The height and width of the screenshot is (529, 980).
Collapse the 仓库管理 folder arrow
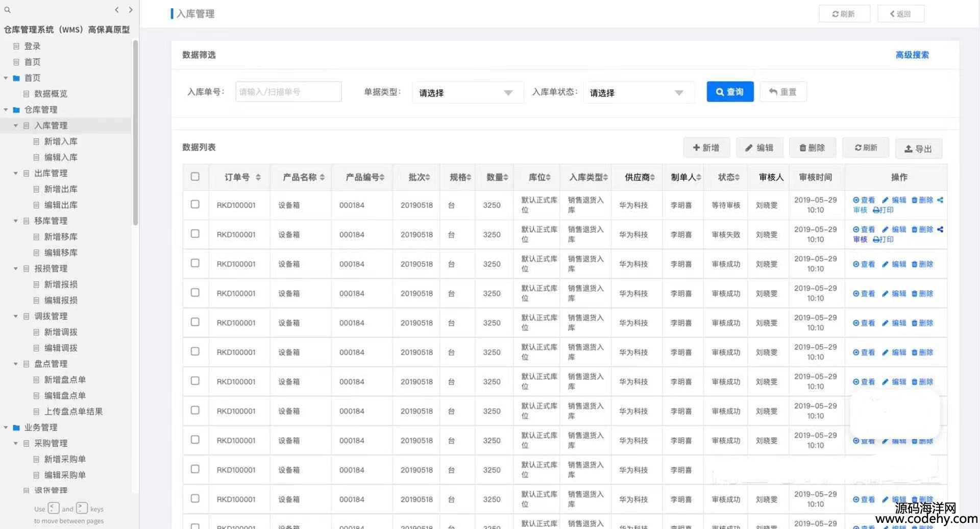pos(6,110)
